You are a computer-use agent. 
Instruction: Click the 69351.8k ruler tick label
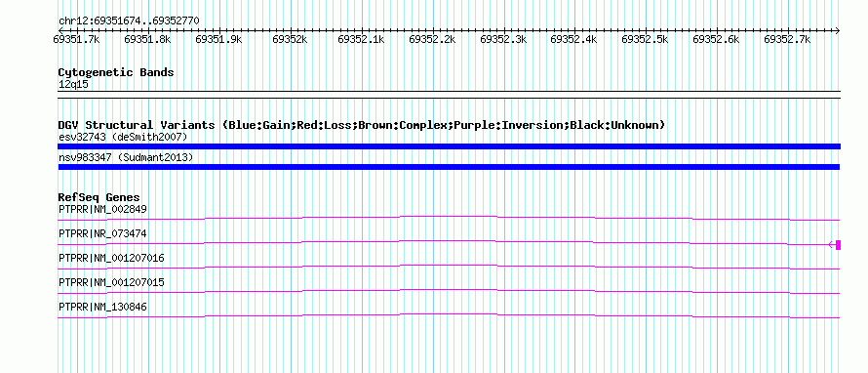pyautogui.click(x=147, y=39)
